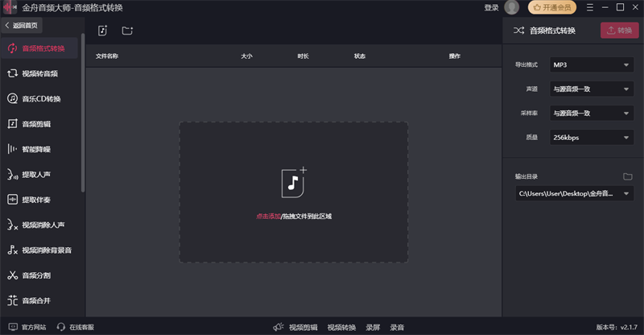This screenshot has width=644, height=335.
Task: Click the megaphone icon in bottom bar
Action: pyautogui.click(x=279, y=327)
